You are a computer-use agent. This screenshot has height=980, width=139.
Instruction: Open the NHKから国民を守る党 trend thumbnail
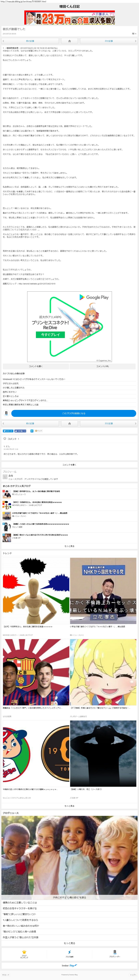click(x=103, y=590)
